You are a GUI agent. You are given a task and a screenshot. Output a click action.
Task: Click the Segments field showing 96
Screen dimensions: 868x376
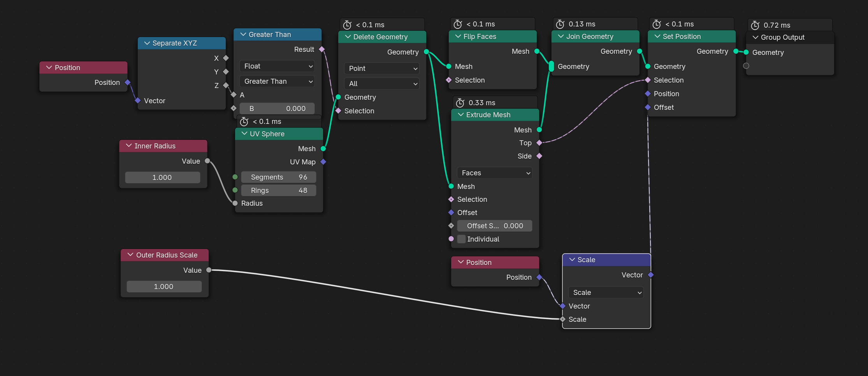point(279,177)
